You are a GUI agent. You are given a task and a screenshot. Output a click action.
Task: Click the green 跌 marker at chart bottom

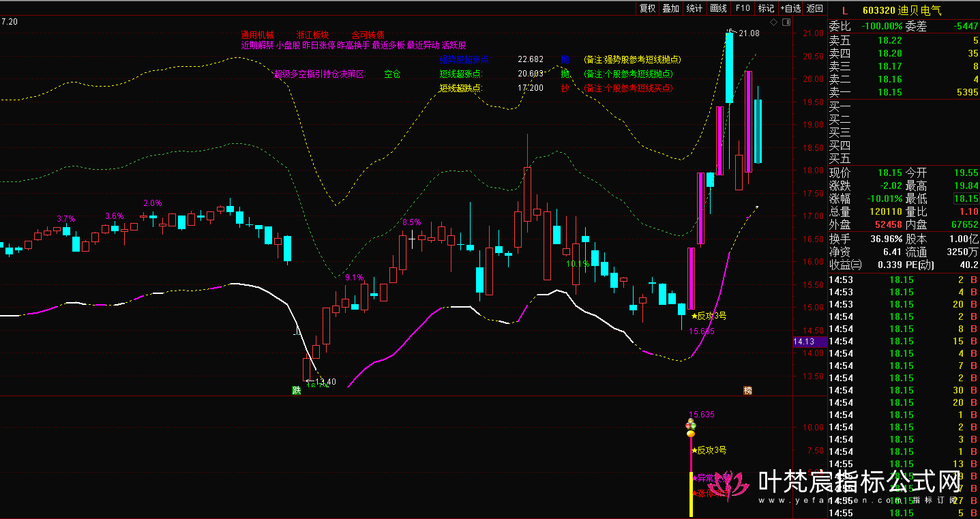coord(296,391)
